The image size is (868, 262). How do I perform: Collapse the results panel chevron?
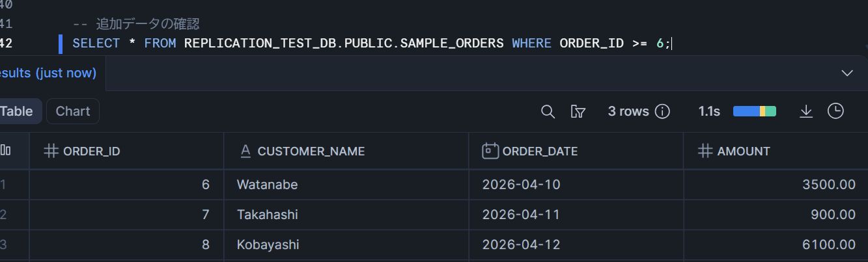847,73
